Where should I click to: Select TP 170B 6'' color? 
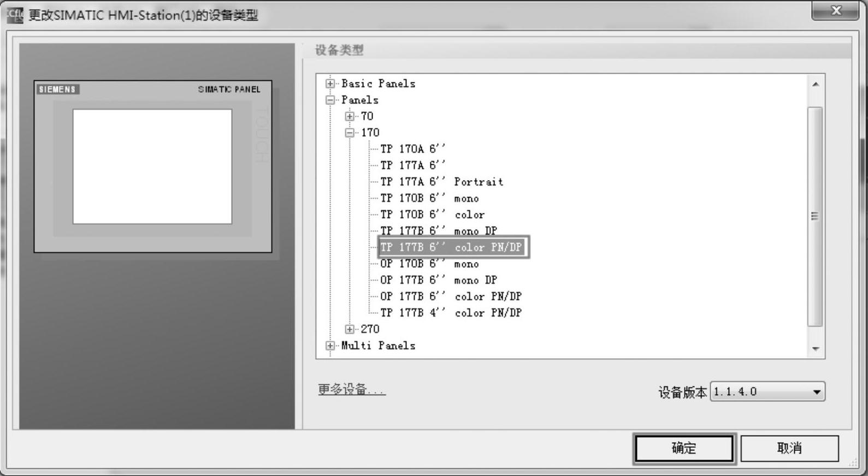(433, 215)
